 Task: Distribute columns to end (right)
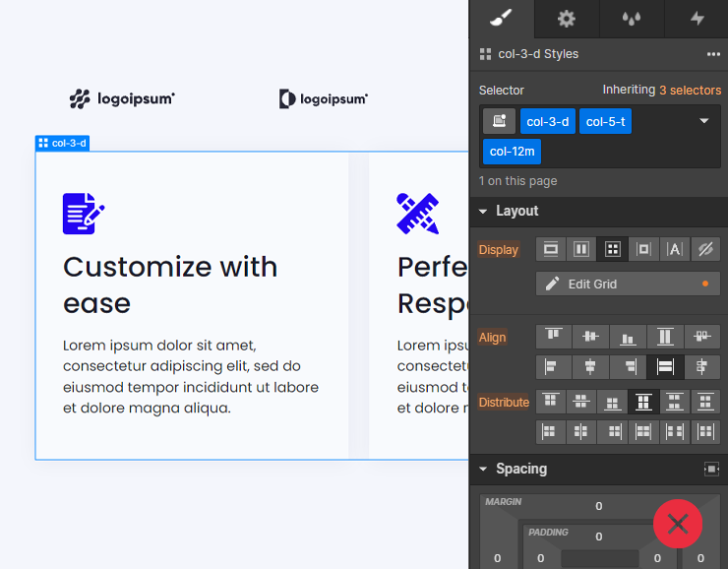click(x=612, y=432)
